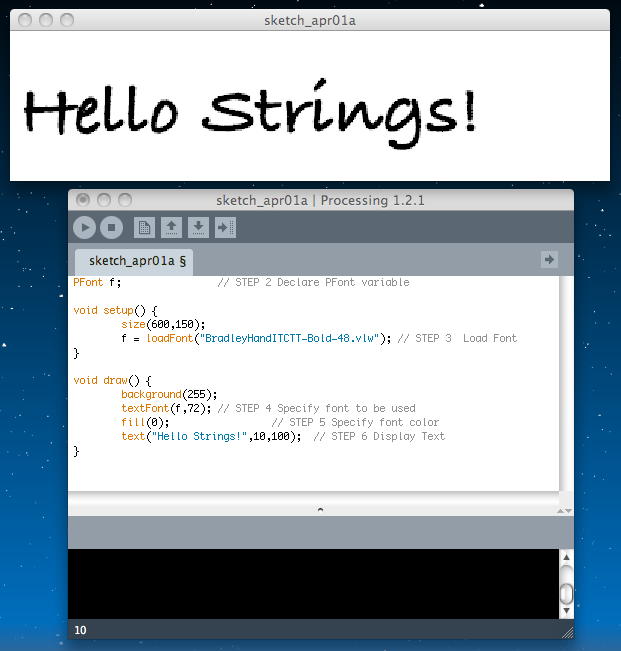Minimize the sketch output window
Viewport: 621px width, 651px height.
coord(46,20)
